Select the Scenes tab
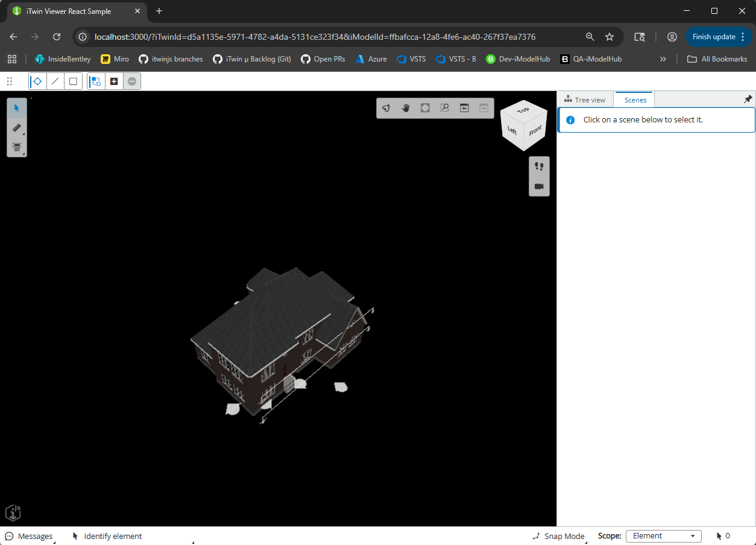The image size is (756, 545). point(635,100)
